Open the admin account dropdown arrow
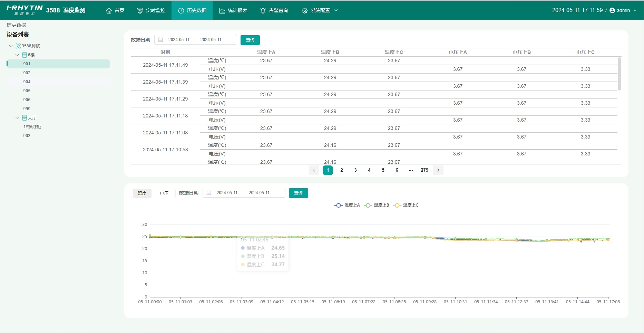The image size is (644, 333). click(635, 10)
